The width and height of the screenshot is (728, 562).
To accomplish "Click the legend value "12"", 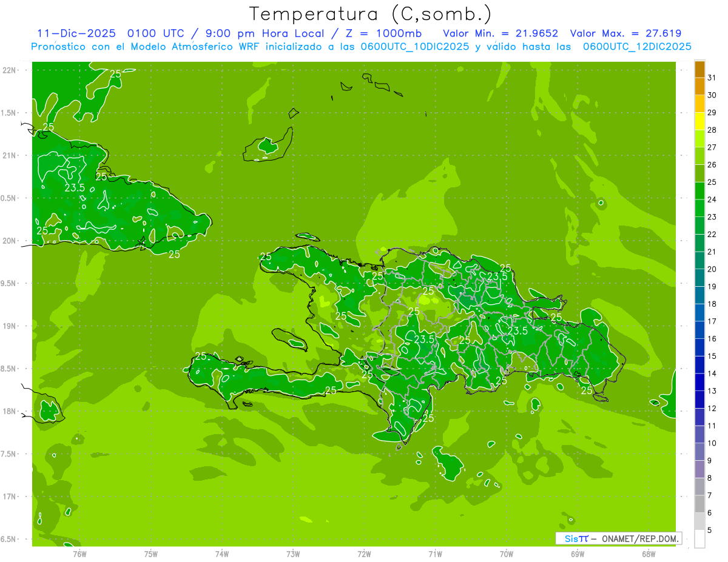I will [x=712, y=409].
